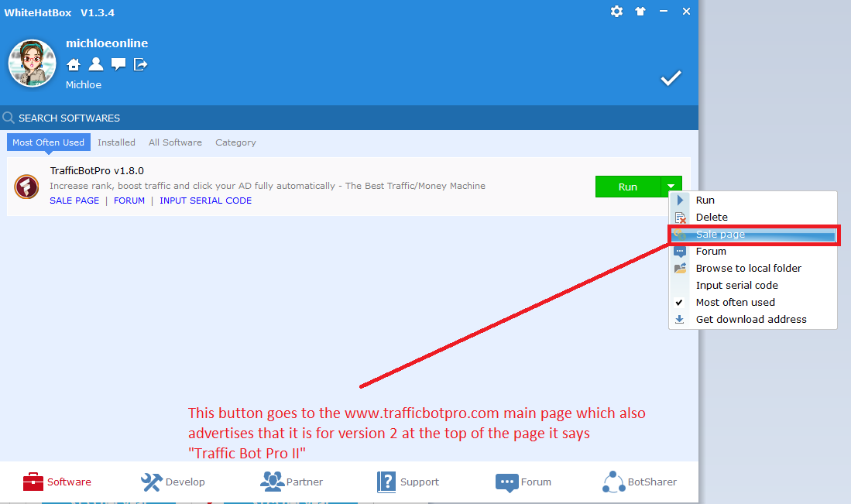The height and width of the screenshot is (504, 851).
Task: Click the logout arrow icon
Action: (x=140, y=64)
